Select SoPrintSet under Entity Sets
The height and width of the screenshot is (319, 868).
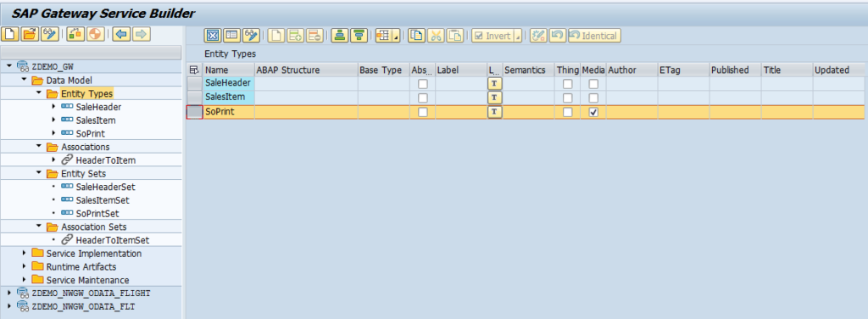click(x=97, y=213)
